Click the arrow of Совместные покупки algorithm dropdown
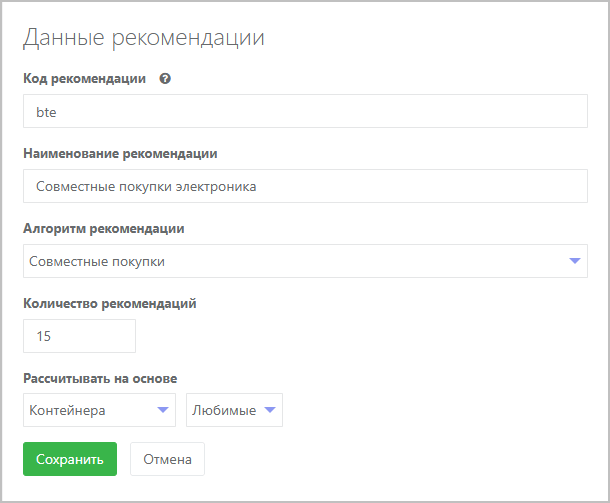 [574, 261]
